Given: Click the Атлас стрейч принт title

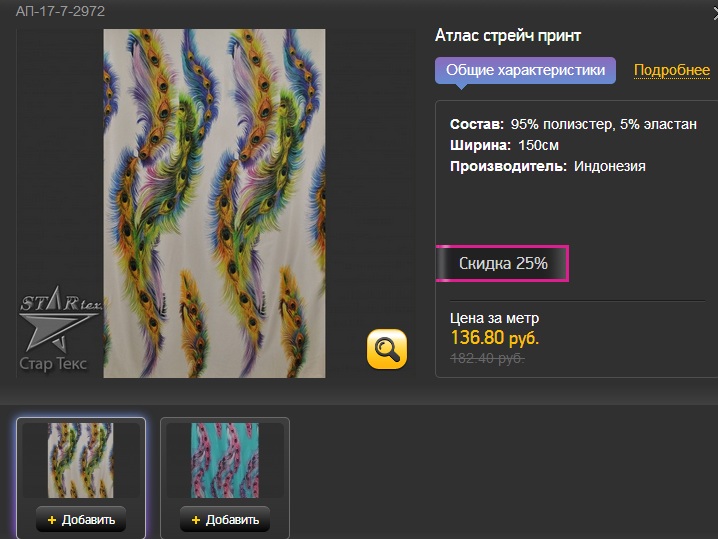Looking at the screenshot, I should 508,35.
